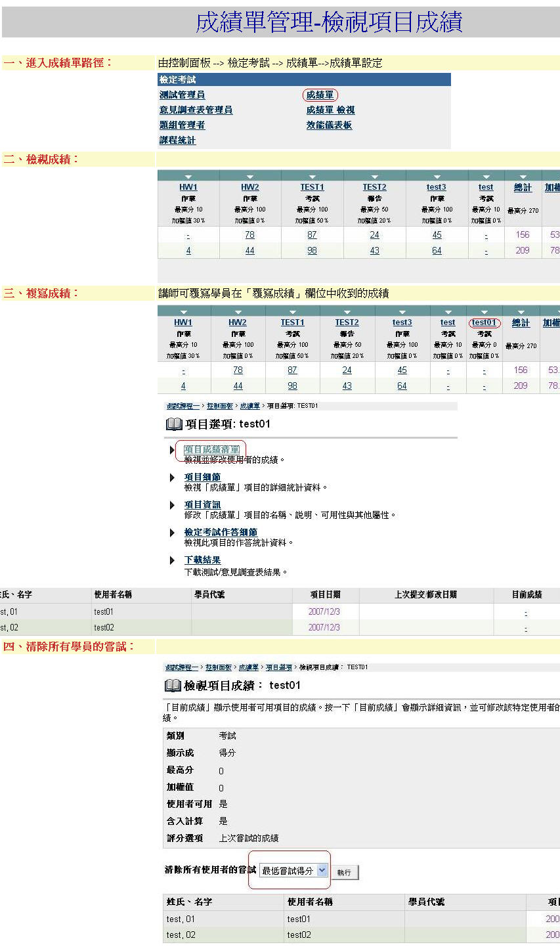Go to 效能儀表板

click(x=329, y=125)
